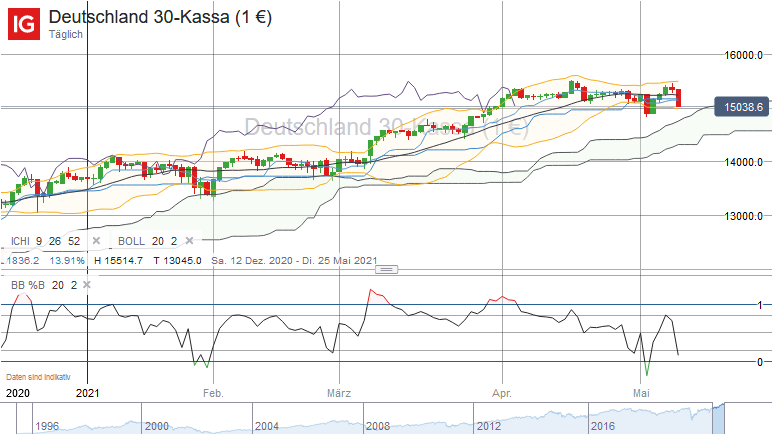
Task: Open BOLL 20 2 indicator settings
Action: point(147,241)
